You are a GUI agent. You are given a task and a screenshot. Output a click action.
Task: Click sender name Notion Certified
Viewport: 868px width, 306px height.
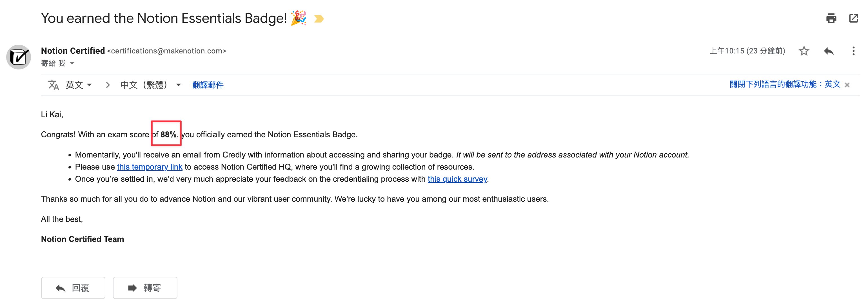tap(73, 51)
